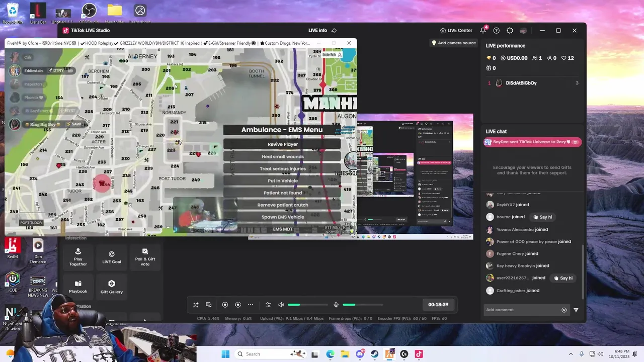Screen dimensions: 644x362
Task: Click Say hi next to bourne
Action: [542, 217]
